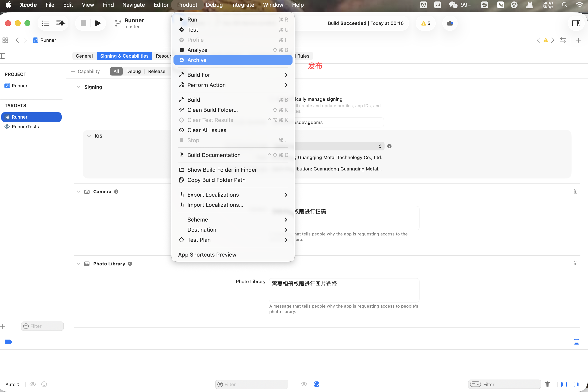588x392 pixels.
Task: Click the yellow warnings indicator showing 5
Action: (x=425, y=23)
